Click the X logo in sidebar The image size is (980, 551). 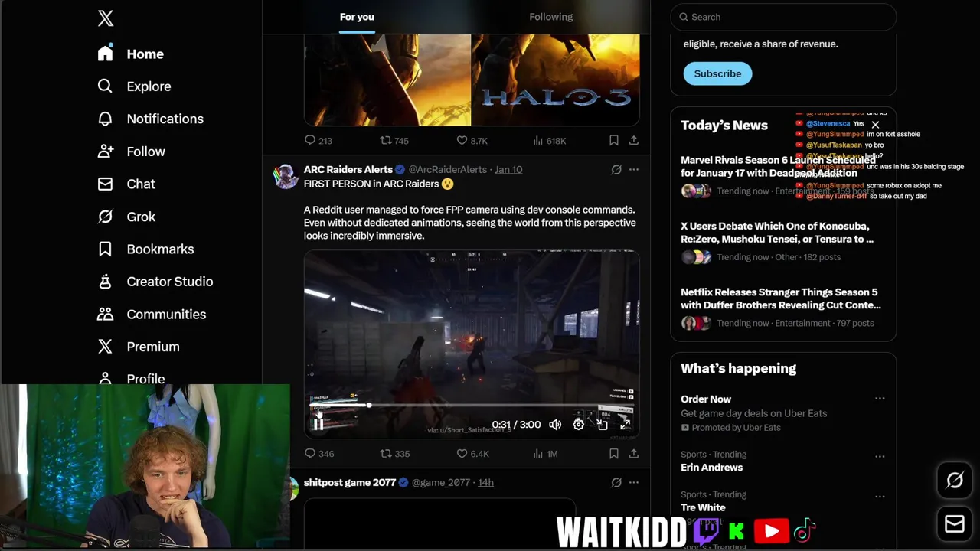pyautogui.click(x=106, y=18)
